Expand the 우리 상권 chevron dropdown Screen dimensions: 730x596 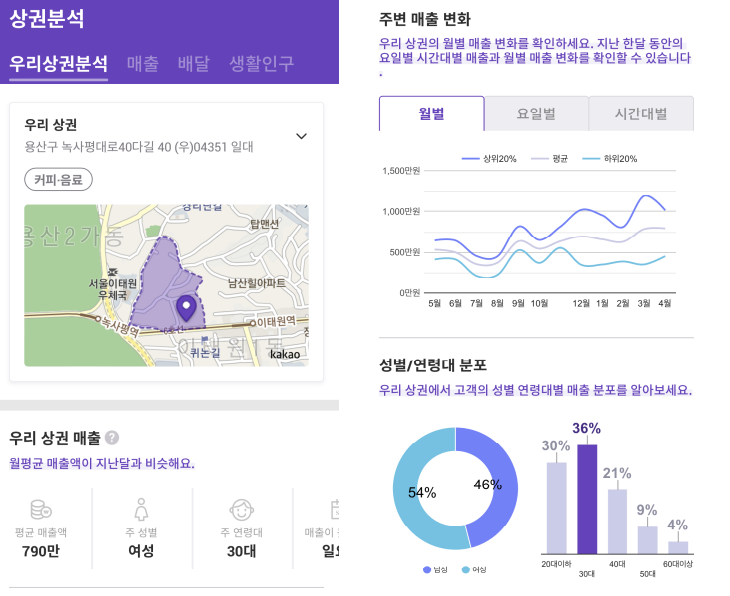pyautogui.click(x=302, y=136)
